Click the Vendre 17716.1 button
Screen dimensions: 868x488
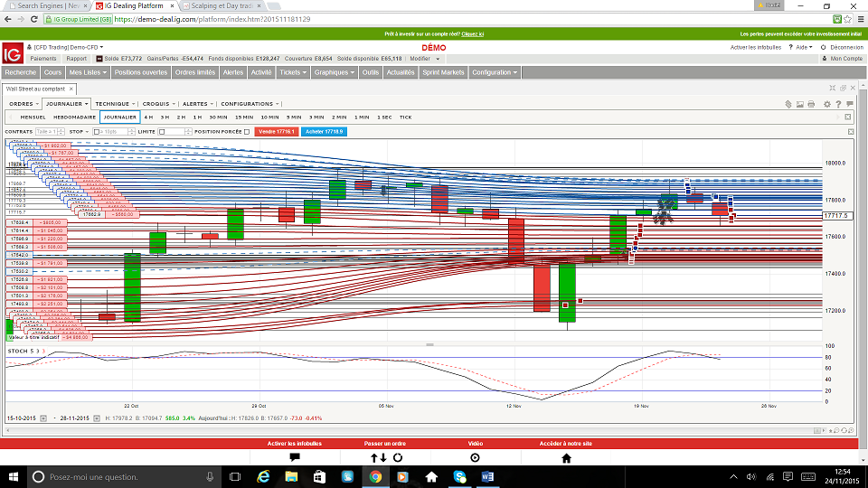277,132
